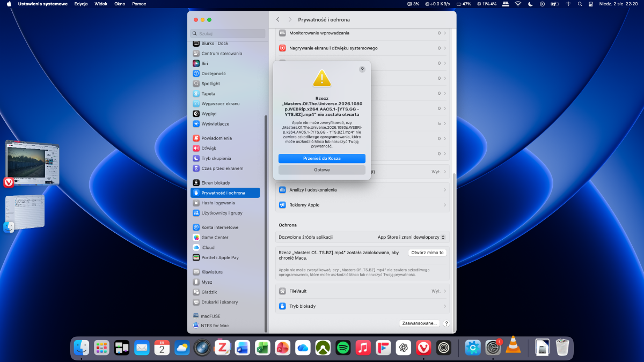Open ChatGPT app from the Dock

pyautogui.click(x=404, y=348)
